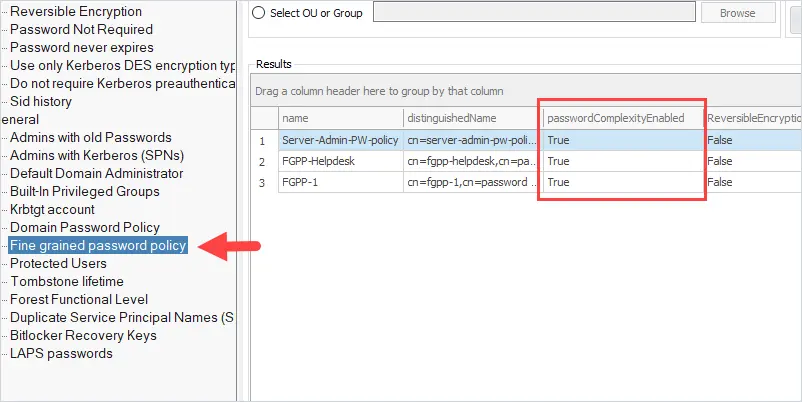Click cn=fgpp-1 distinguishedName cell

pos(473,182)
